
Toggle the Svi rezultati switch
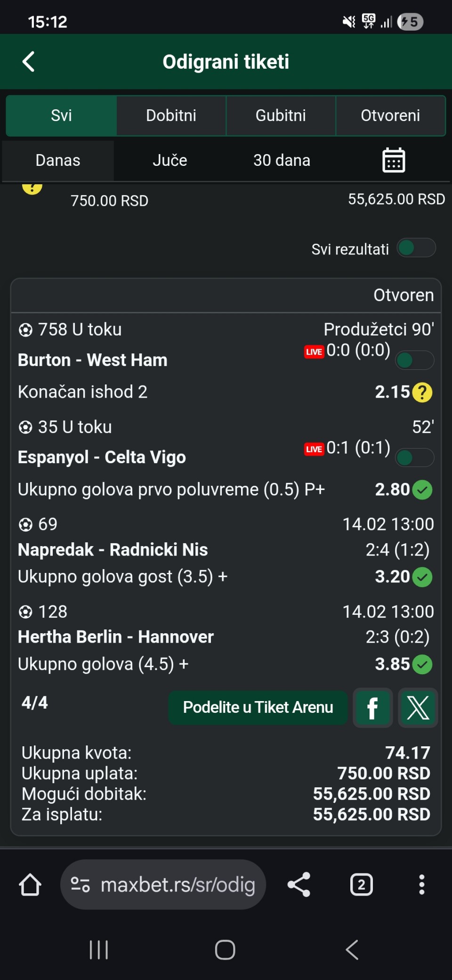tap(416, 248)
